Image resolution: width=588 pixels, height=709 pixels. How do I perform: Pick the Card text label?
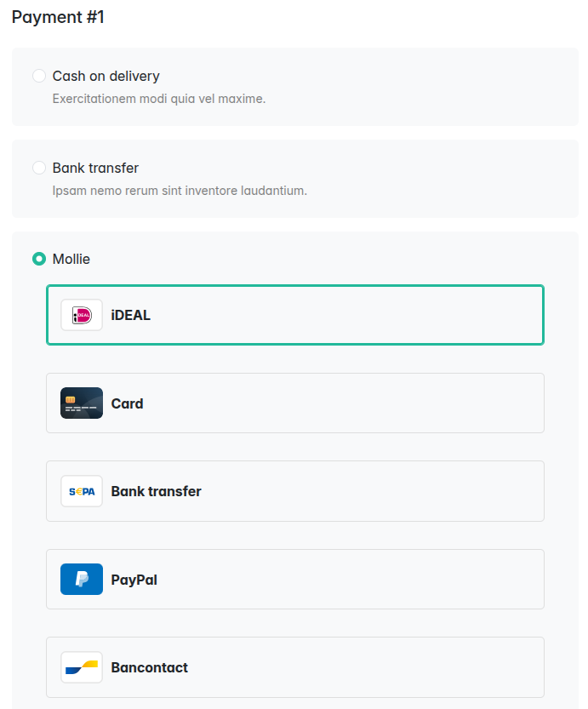coord(128,403)
